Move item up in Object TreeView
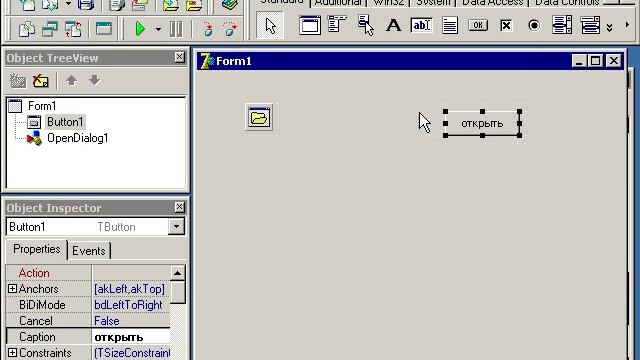 pos(72,80)
